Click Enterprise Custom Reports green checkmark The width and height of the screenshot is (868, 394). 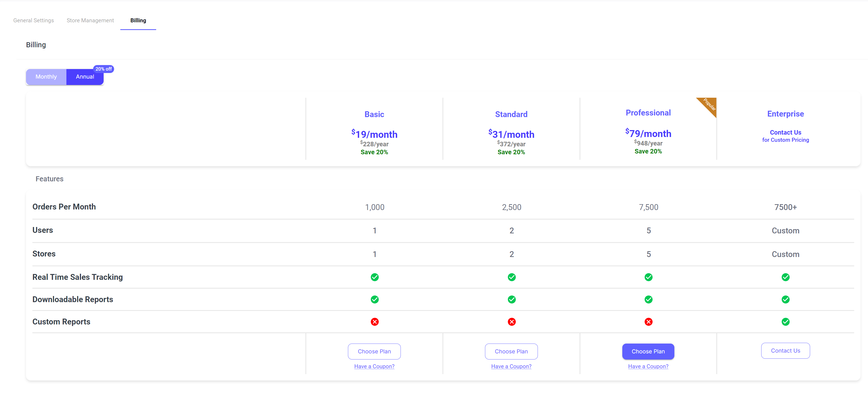[x=785, y=322]
